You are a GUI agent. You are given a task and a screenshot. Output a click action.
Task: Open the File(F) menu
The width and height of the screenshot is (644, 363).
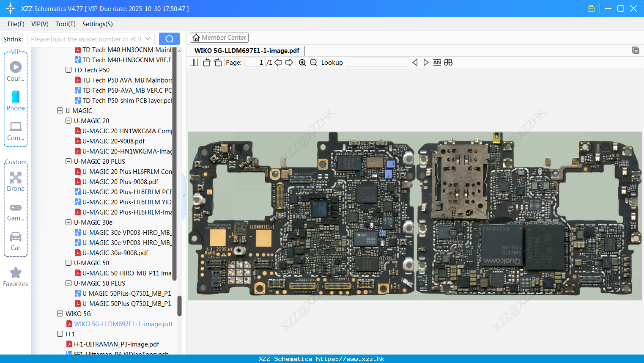tap(16, 24)
